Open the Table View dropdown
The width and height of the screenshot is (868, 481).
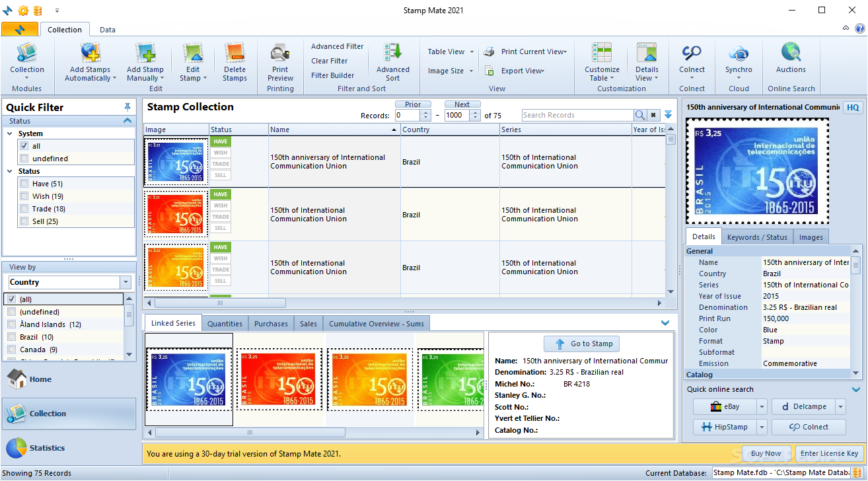tap(451, 52)
